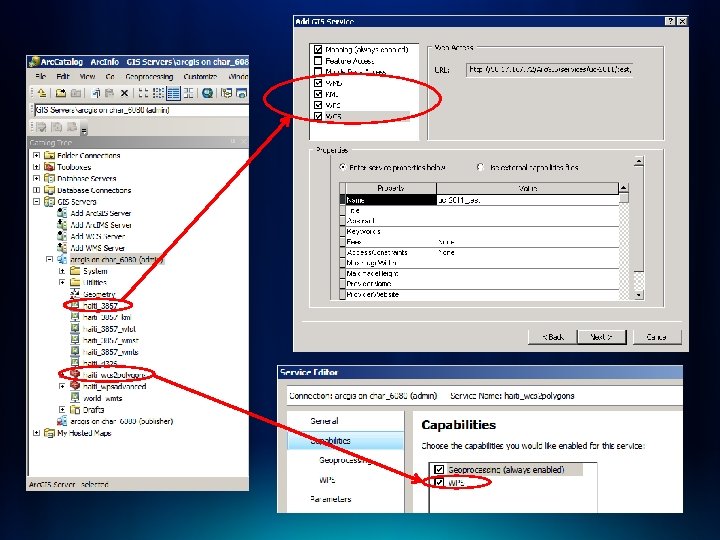720x540 pixels.
Task: Click the Toolboxes red toolbox icon
Action: (49, 167)
